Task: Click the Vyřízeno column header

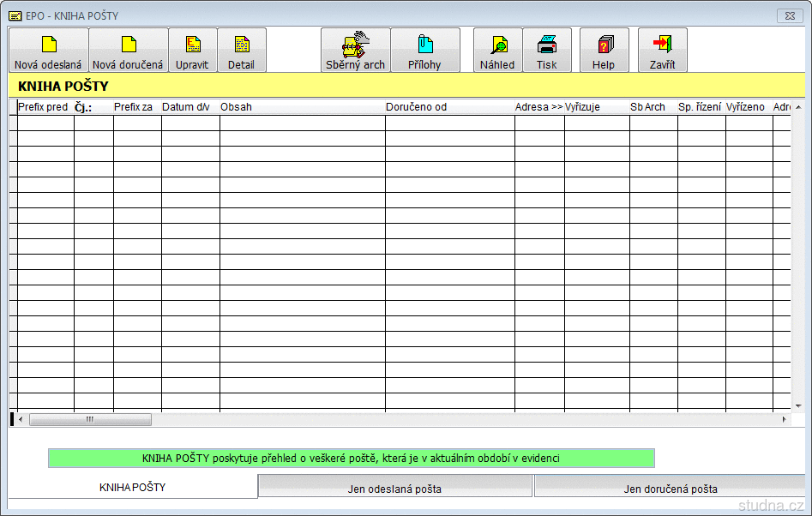Action: point(749,107)
